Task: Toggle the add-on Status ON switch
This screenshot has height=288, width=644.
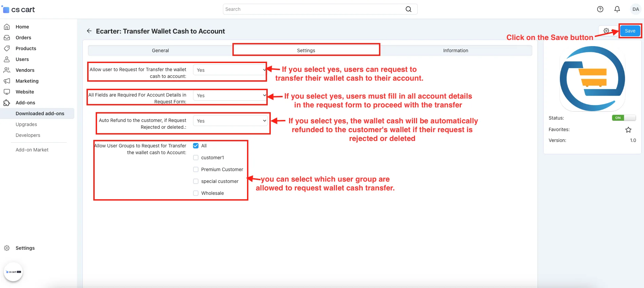Action: pyautogui.click(x=624, y=118)
